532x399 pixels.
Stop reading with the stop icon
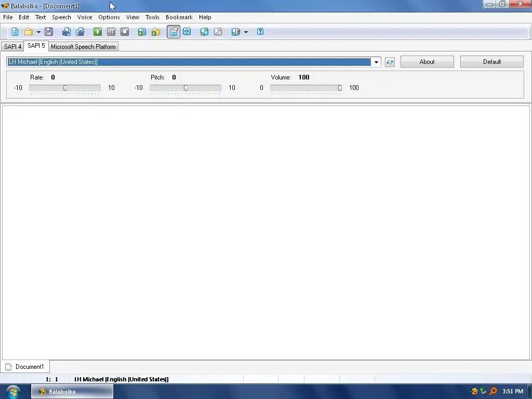(x=125, y=32)
